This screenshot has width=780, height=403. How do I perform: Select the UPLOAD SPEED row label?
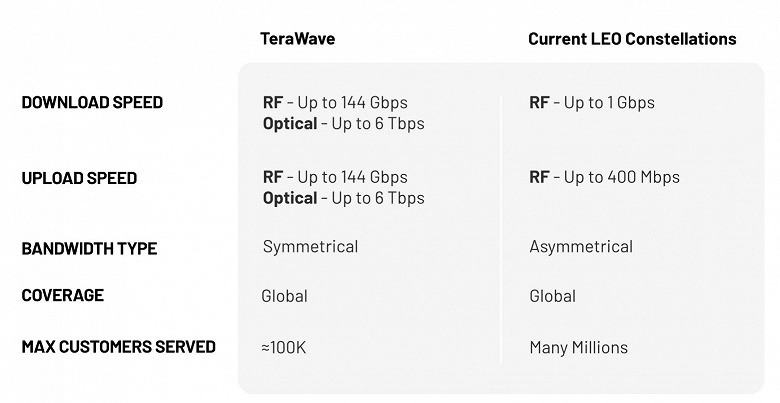[79, 178]
